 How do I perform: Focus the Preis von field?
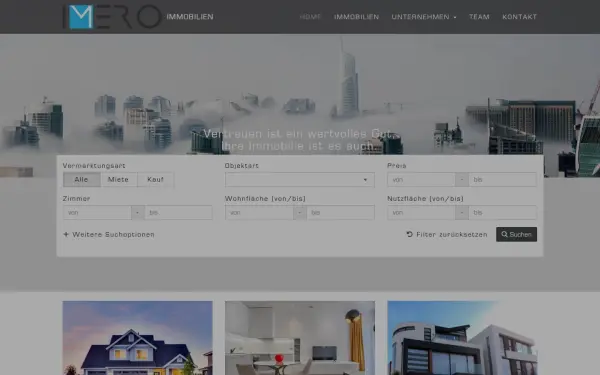pos(421,180)
